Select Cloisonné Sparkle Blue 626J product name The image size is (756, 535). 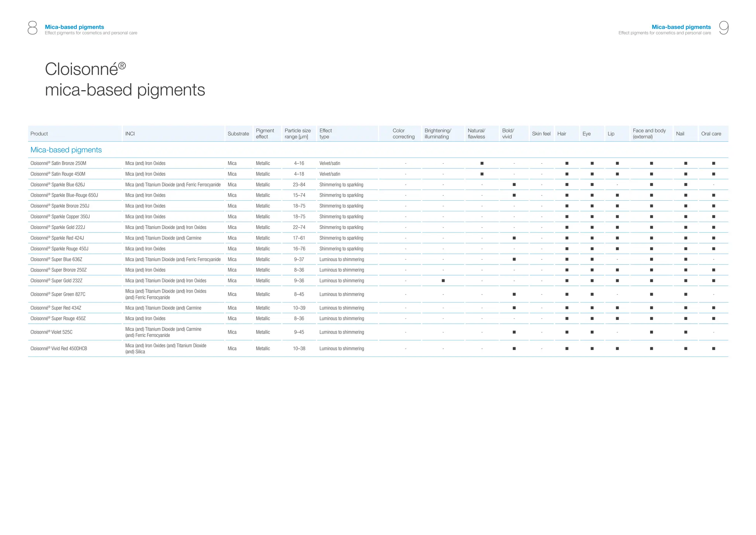pyautogui.click(x=58, y=185)
